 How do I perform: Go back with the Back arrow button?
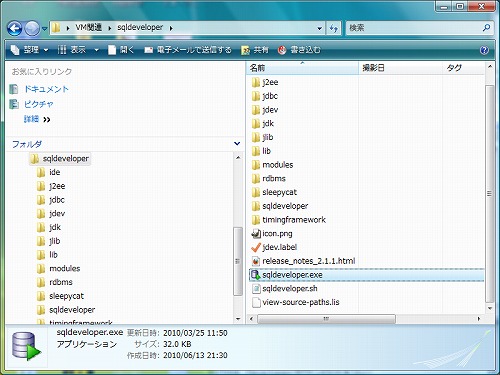15,28
